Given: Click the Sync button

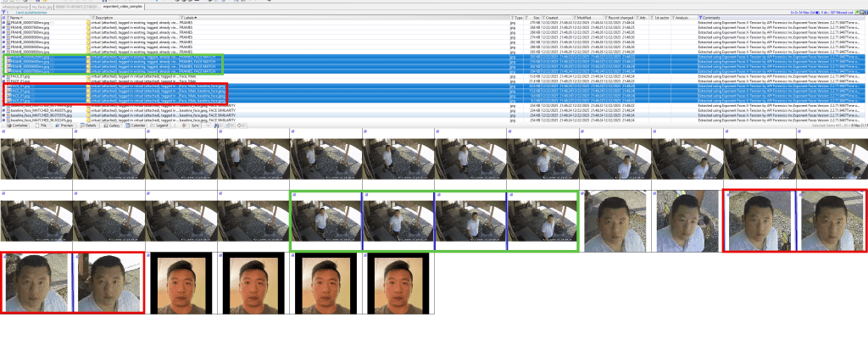Looking at the screenshot, I should coord(194,125).
